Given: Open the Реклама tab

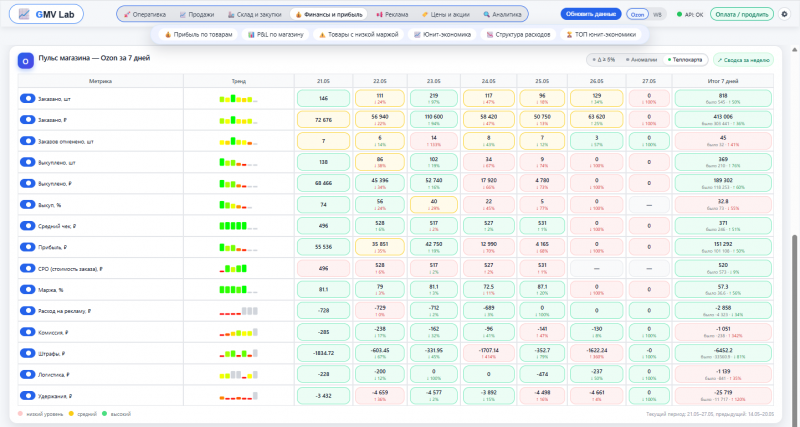Looking at the screenshot, I should point(392,14).
